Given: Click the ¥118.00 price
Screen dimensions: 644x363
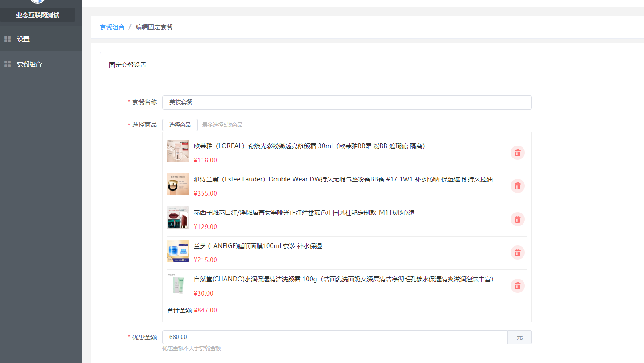Looking at the screenshot, I should click(205, 160).
